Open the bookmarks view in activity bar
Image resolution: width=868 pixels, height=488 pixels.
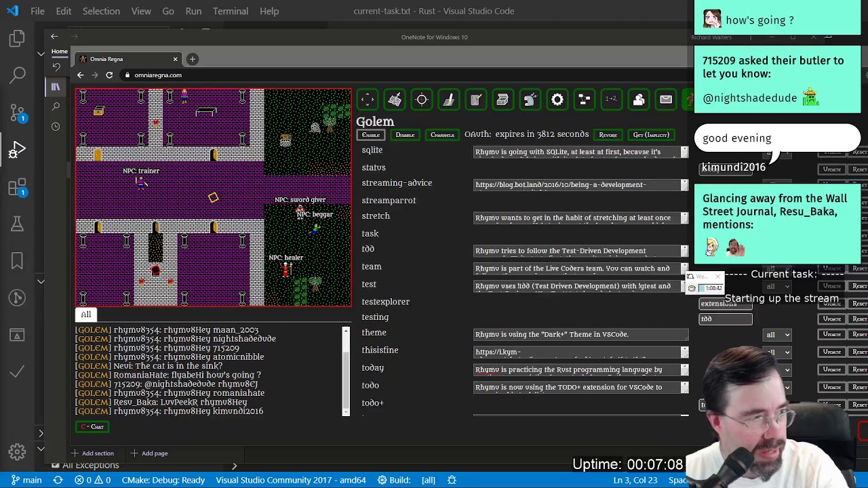[17, 260]
